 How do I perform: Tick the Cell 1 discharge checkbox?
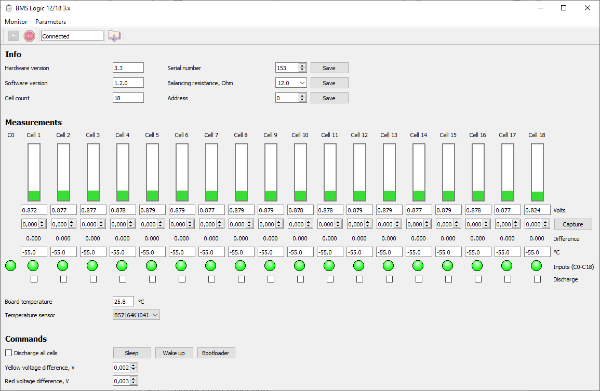coord(34,279)
